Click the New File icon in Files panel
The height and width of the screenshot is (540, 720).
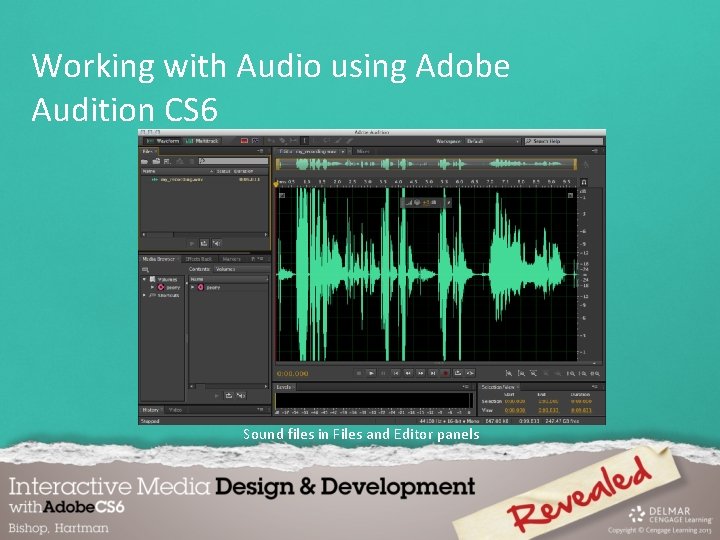(x=167, y=161)
